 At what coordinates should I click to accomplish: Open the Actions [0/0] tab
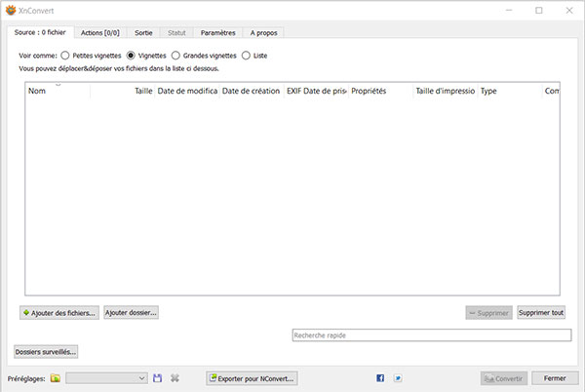100,33
